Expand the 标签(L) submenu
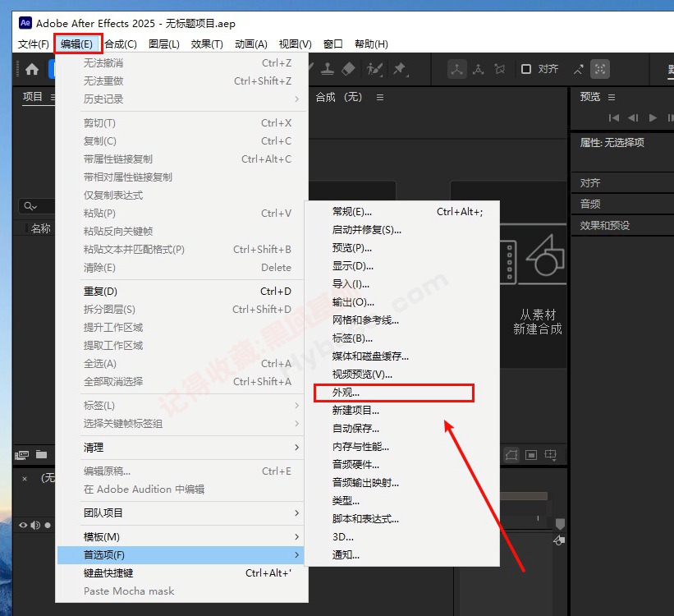Screen dimensions: 674x616 pos(181,405)
